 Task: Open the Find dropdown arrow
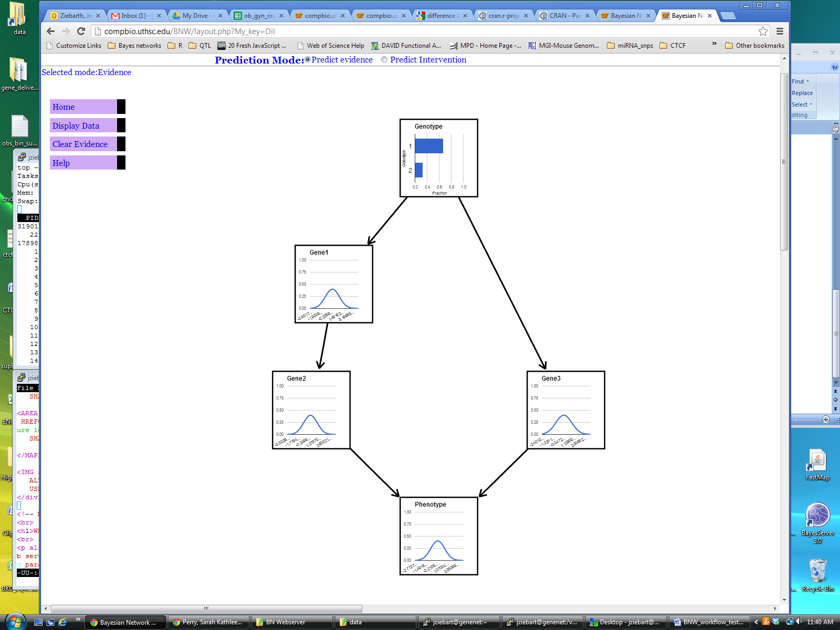click(807, 81)
